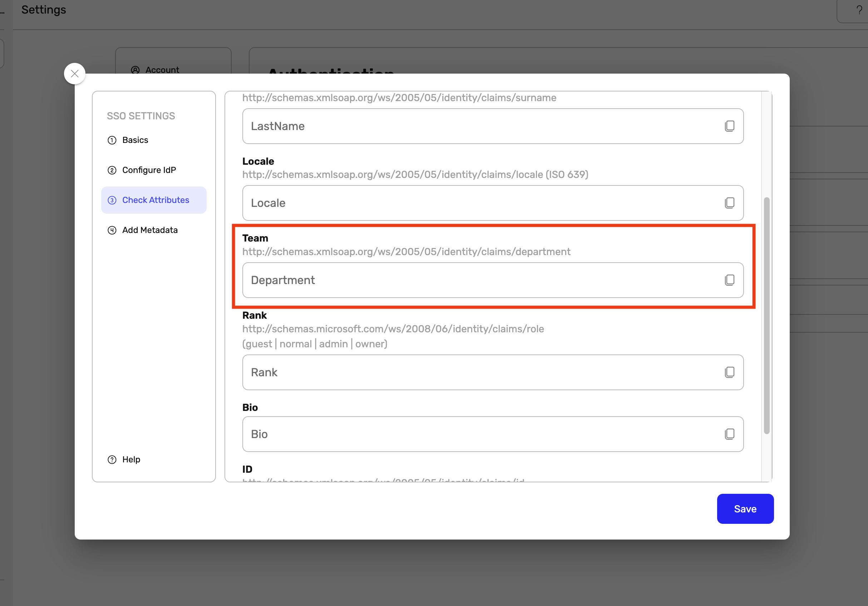This screenshot has height=606, width=868.
Task: Open Configure IdP step
Action: pyautogui.click(x=149, y=170)
